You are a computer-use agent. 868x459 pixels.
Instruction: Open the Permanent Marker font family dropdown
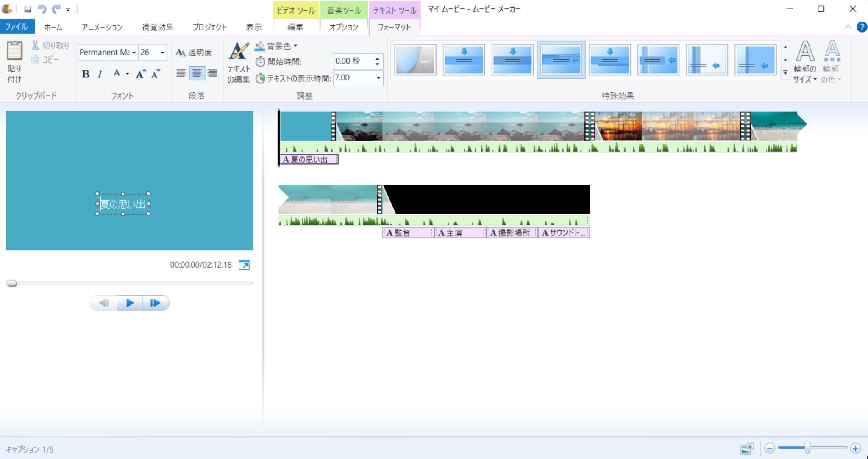tap(134, 53)
